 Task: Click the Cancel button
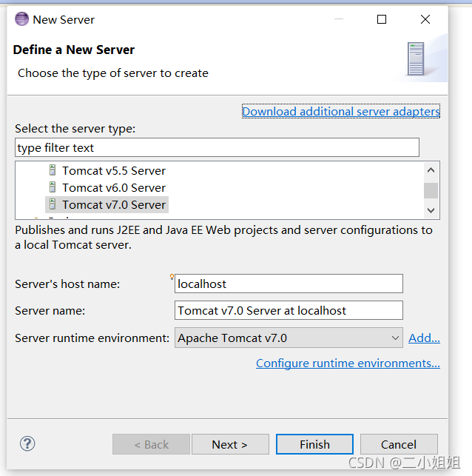click(x=399, y=444)
